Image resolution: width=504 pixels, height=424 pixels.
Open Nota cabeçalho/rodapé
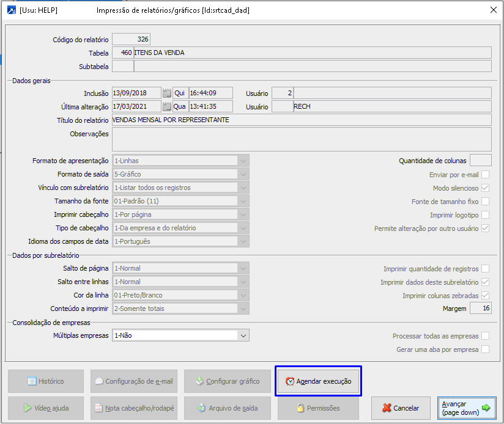click(134, 408)
